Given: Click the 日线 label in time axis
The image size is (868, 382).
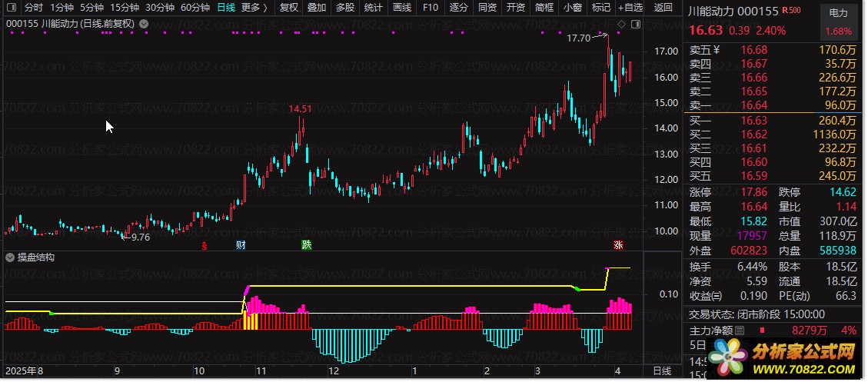Looking at the screenshot, I should [662, 371].
